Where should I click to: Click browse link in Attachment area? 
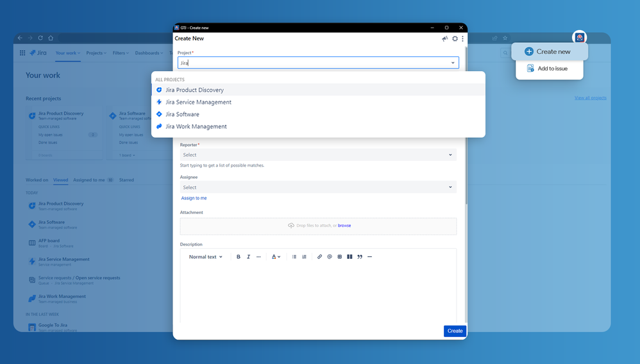[344, 225]
